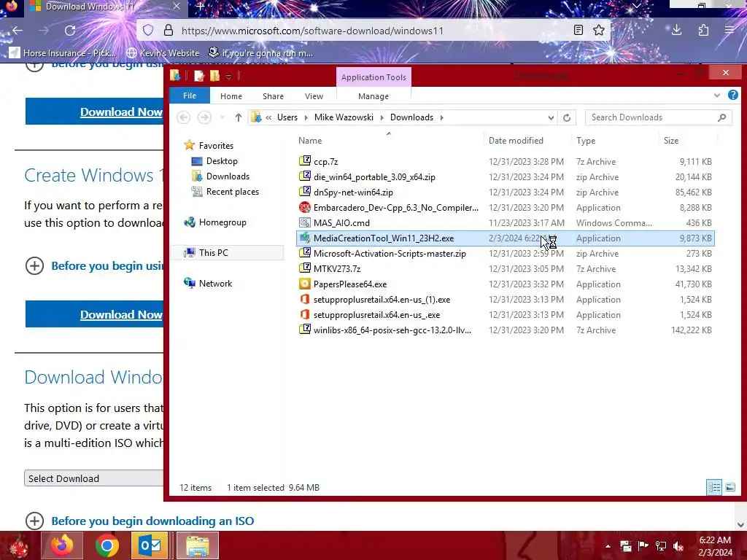Show hidden tray icons

click(x=608, y=545)
